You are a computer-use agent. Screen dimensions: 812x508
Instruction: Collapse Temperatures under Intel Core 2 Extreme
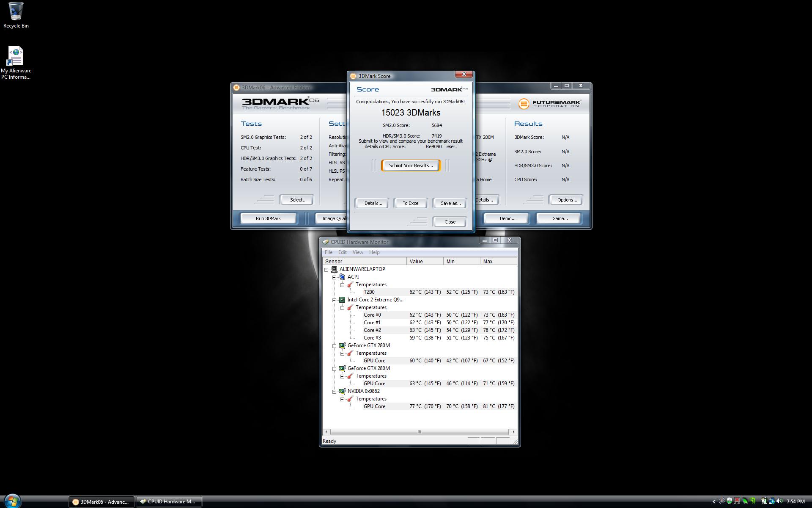[343, 308]
